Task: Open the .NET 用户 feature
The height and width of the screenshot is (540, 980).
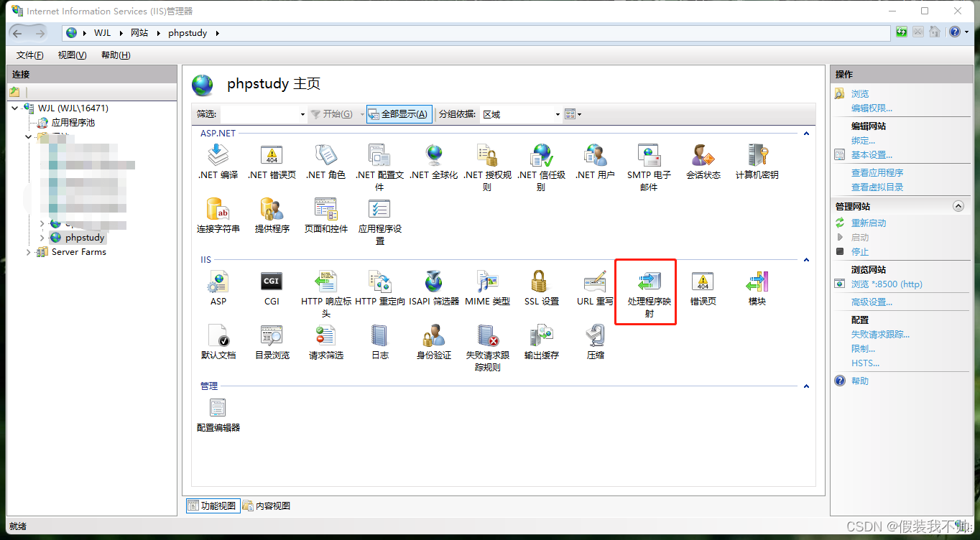Action: [x=595, y=162]
